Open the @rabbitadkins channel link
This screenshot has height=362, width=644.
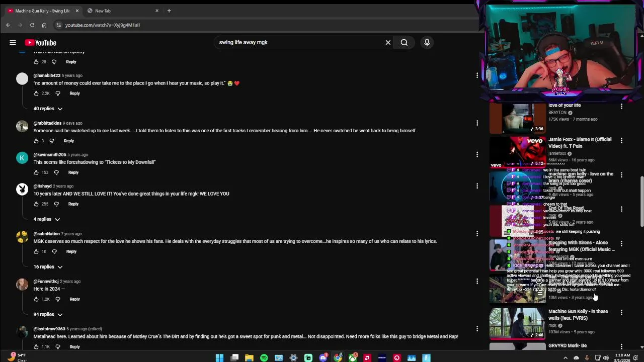47,123
